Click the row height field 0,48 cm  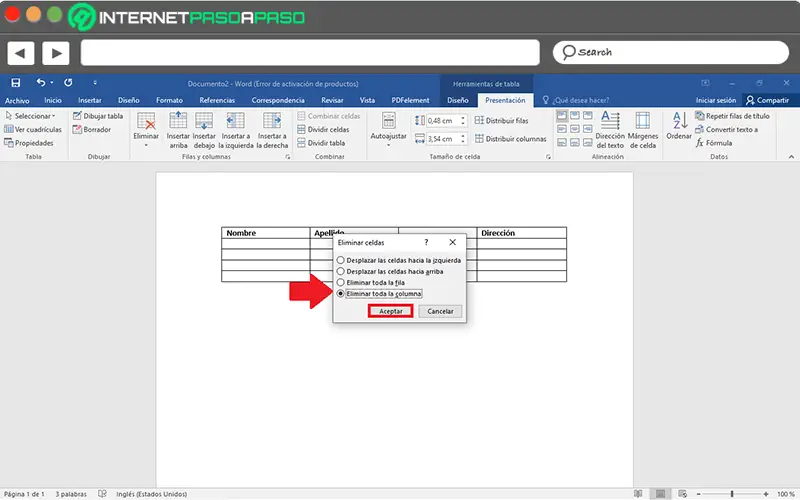442,120
